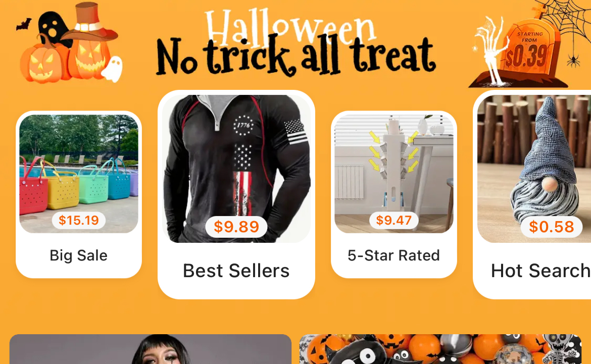
Task: Click the colorful beach tote bags image
Action: [79, 174]
